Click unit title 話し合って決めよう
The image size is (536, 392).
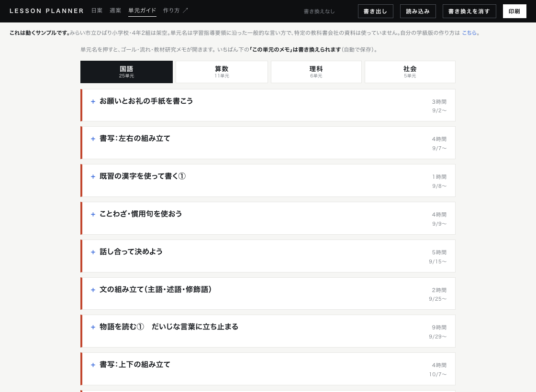(131, 251)
